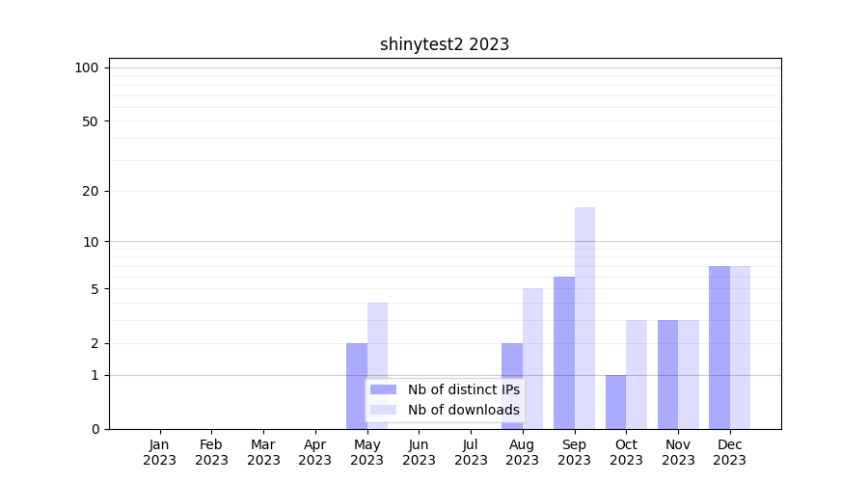Viewport: 868px width, 482px height.
Task: Select the December distinct IPs bar
Action: [x=719, y=347]
